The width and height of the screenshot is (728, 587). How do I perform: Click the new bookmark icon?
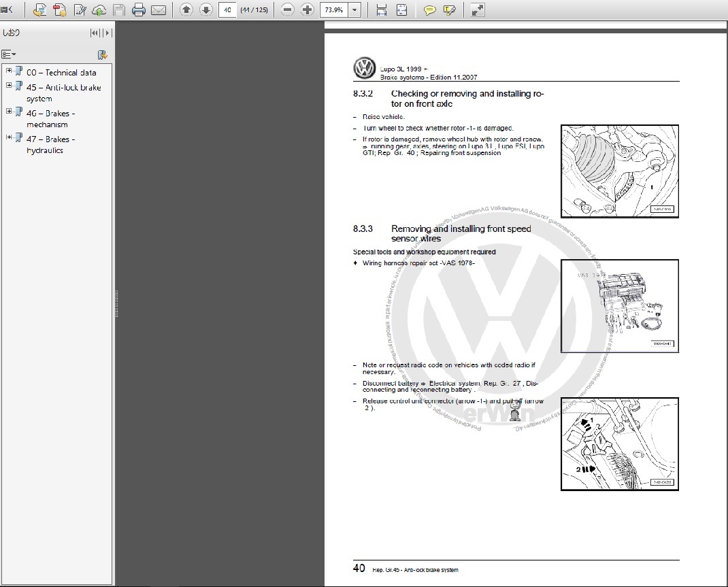103,55
